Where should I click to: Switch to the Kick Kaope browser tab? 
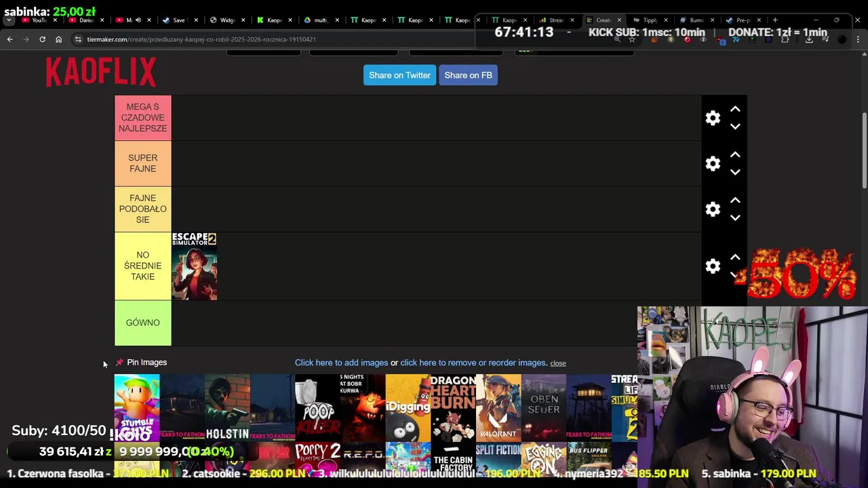tap(274, 20)
